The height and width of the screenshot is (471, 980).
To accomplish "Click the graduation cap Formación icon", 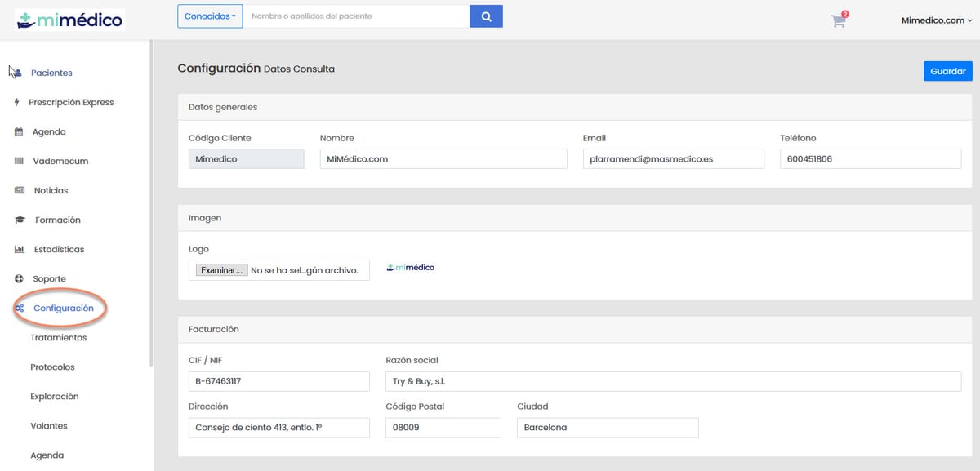I will 20,220.
